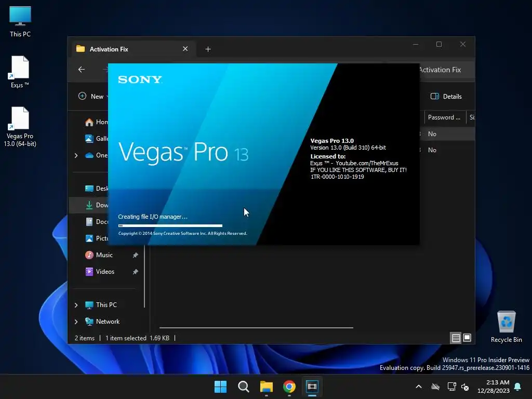Viewport: 532px width, 399px height.
Task: Open Desktop in the Explorer sidebar
Action: (x=97, y=189)
